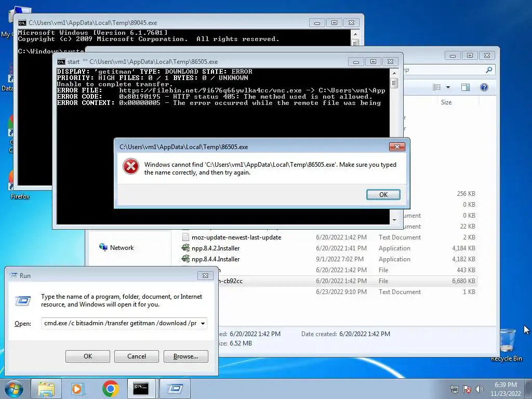Click OK in the 'cannot find' error dialog
This screenshot has width=532, height=399.
pyautogui.click(x=383, y=194)
